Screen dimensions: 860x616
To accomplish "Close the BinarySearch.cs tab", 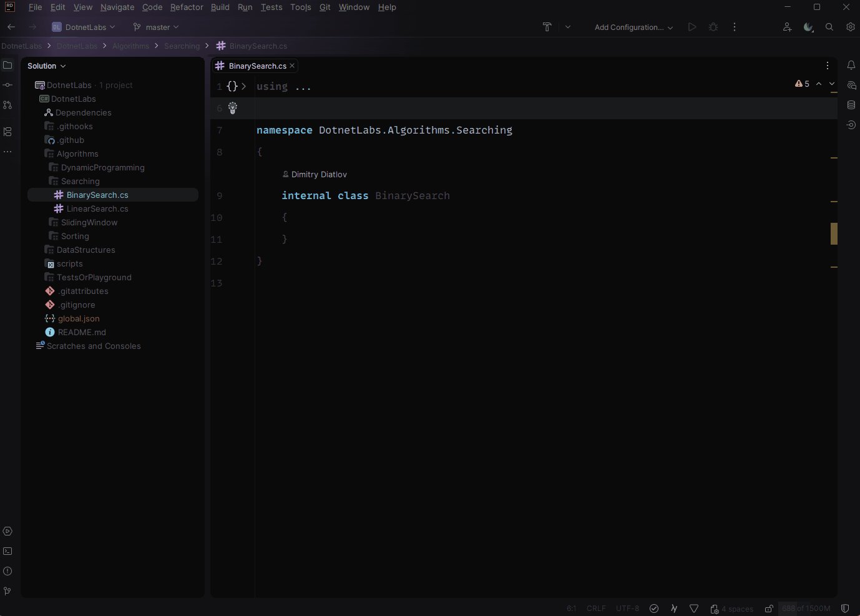I will coord(292,66).
